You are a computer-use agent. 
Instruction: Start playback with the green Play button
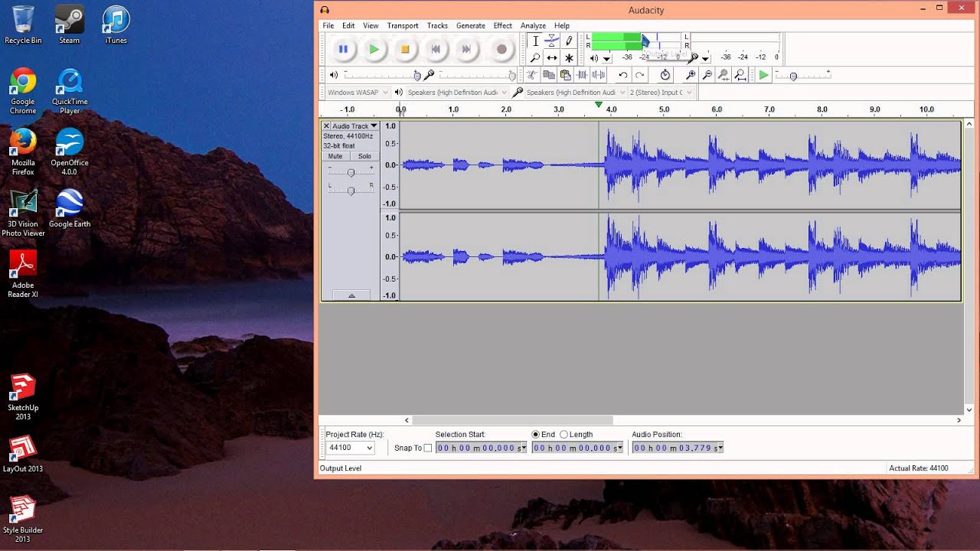374,49
